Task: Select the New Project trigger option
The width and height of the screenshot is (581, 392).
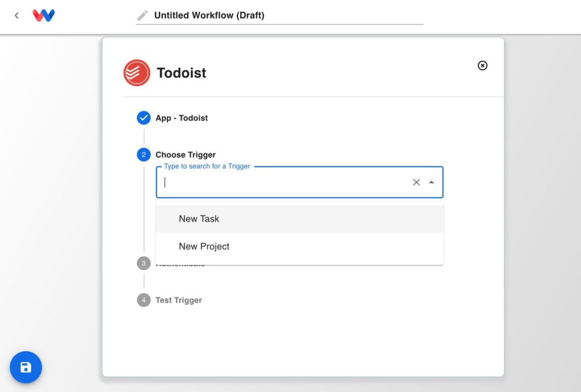Action: (204, 247)
